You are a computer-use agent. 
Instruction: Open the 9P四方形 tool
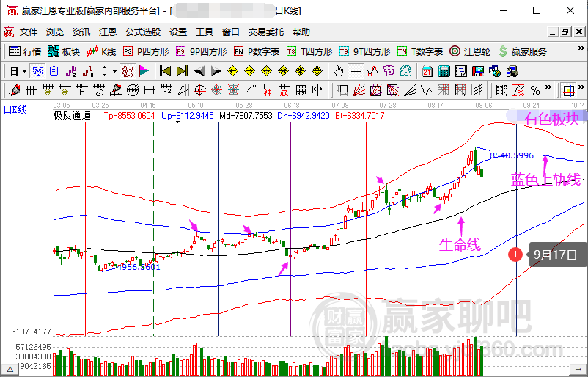pos(202,51)
